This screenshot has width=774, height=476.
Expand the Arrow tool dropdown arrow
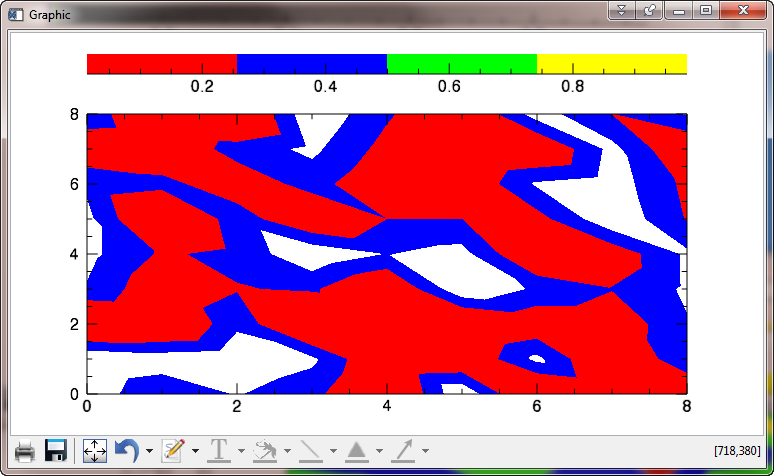click(x=425, y=452)
